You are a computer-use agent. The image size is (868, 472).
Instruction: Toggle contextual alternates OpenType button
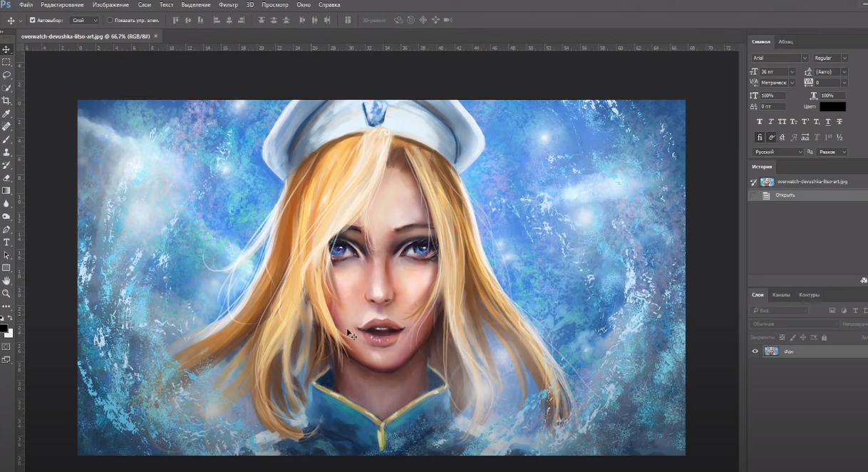(772, 137)
